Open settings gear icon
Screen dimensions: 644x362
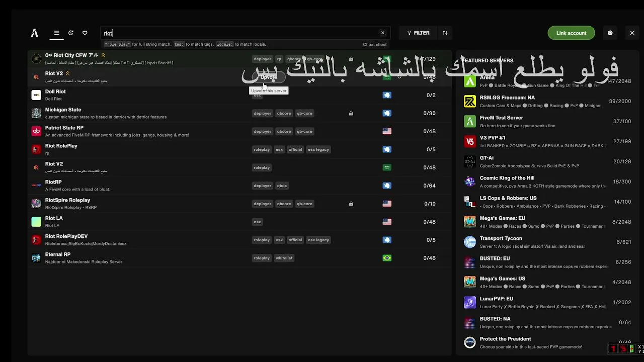610,33
